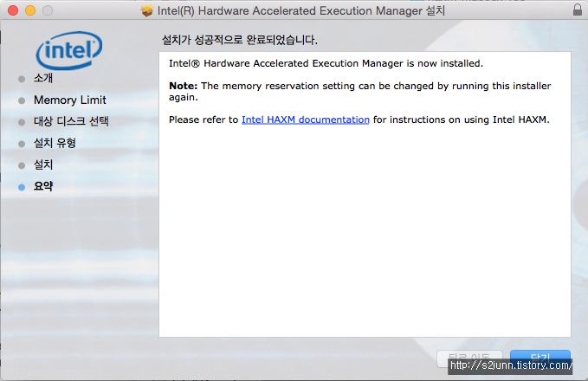Select the 대상 디스크 선택 step
The width and height of the screenshot is (588, 381).
[x=71, y=121]
